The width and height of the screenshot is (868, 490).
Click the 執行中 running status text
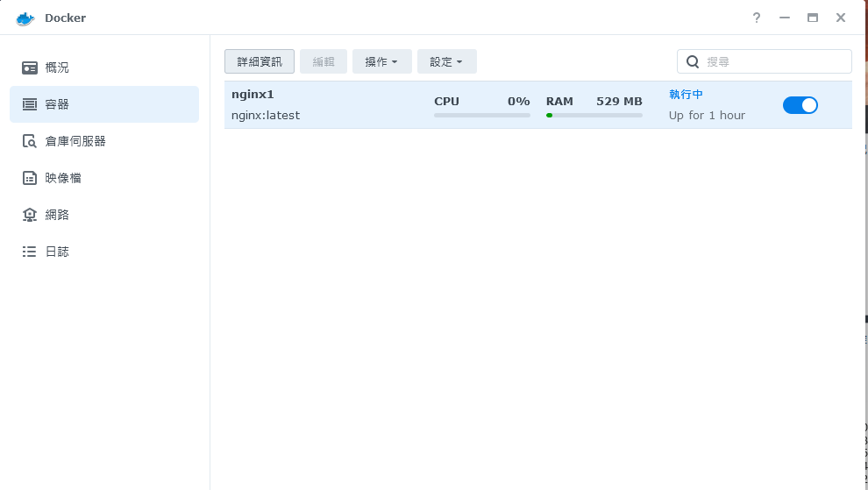tap(686, 94)
